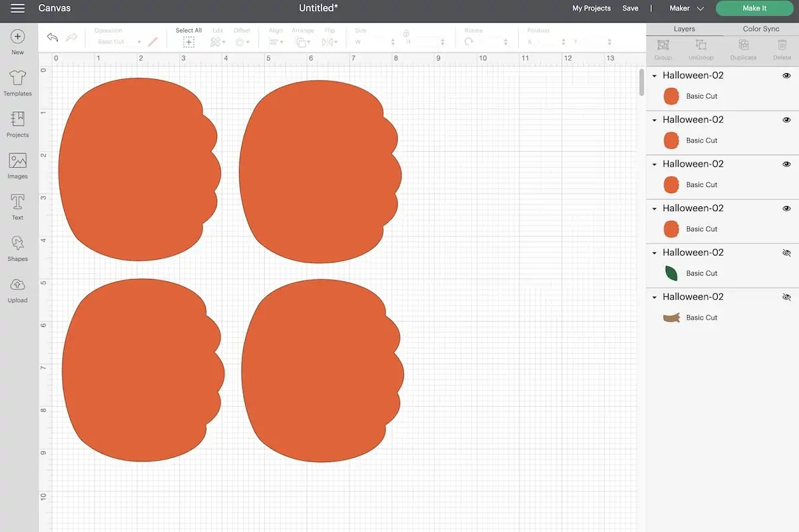This screenshot has width=799, height=532.
Task: Show the hidden brown stem layer
Action: tap(786, 297)
